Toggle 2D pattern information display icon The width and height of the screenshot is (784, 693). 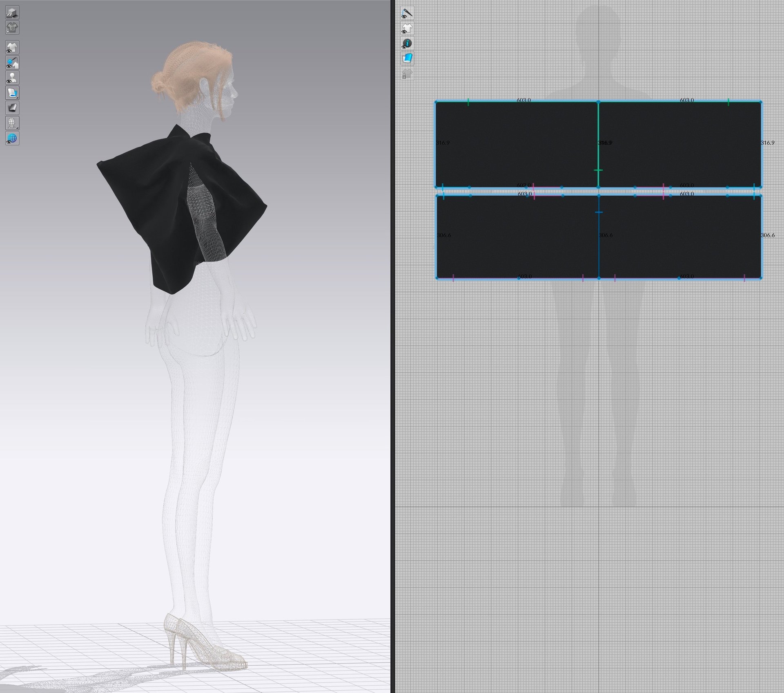pyautogui.click(x=407, y=44)
